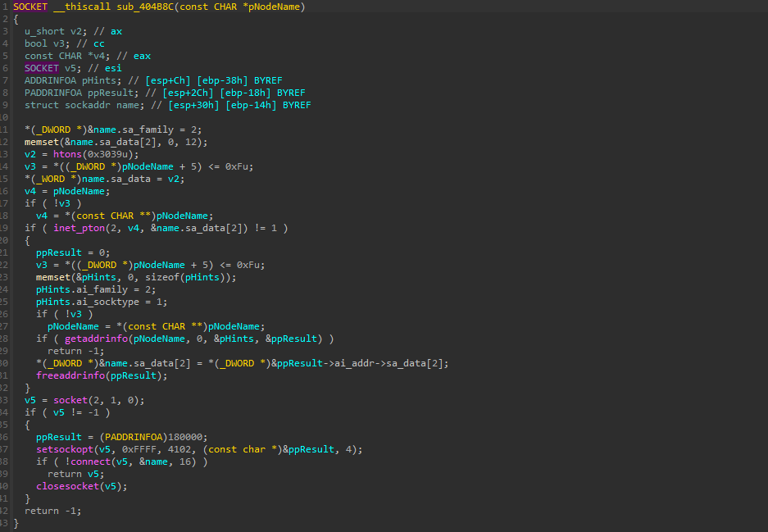
Task: Click the connect function call
Action: pyautogui.click(x=92, y=462)
